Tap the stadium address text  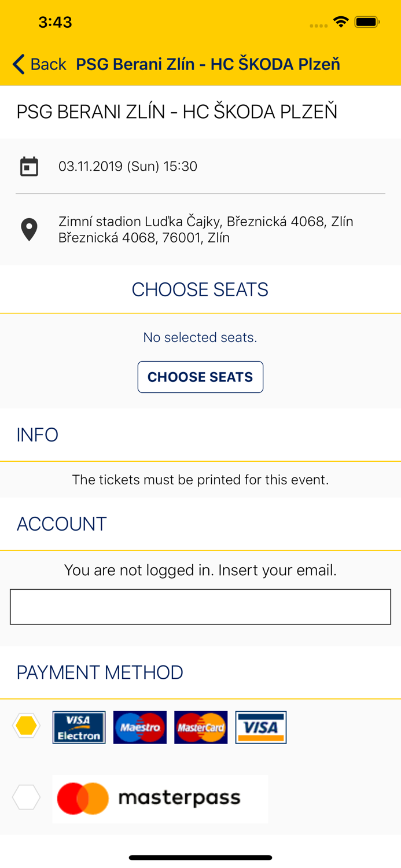tap(206, 230)
